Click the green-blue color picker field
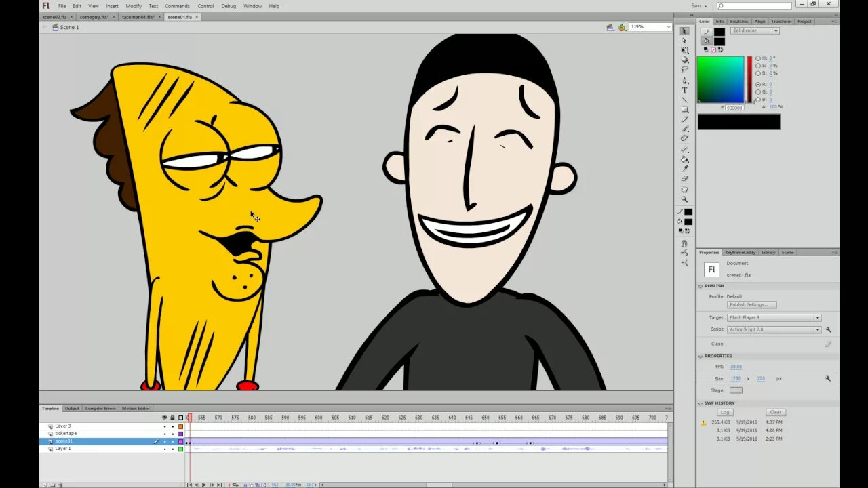The image size is (868, 488). click(720, 79)
